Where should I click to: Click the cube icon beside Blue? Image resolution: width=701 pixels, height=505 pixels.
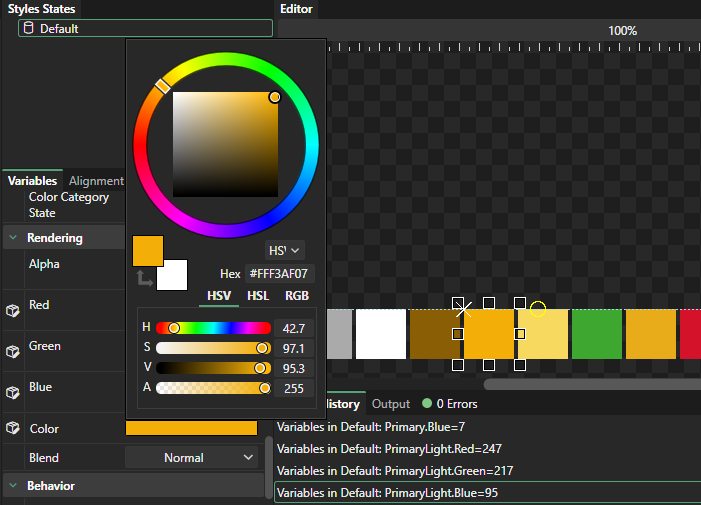point(13,392)
